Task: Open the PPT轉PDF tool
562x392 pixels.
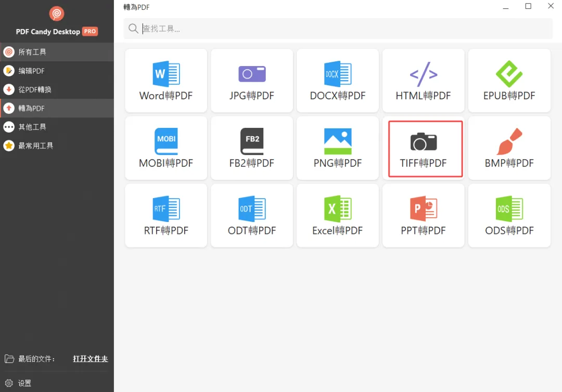Action: click(423, 216)
